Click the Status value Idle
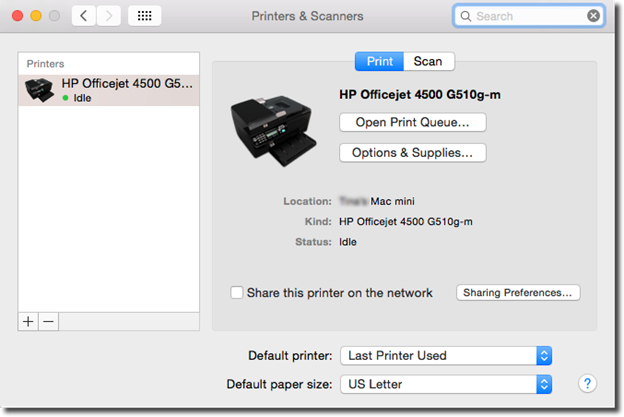 [348, 242]
